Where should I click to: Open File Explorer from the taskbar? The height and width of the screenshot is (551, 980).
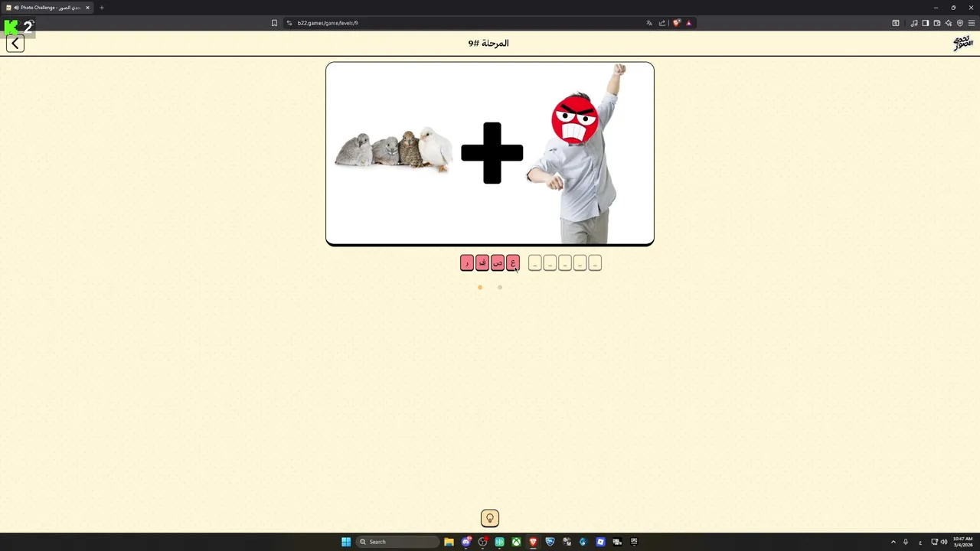449,542
